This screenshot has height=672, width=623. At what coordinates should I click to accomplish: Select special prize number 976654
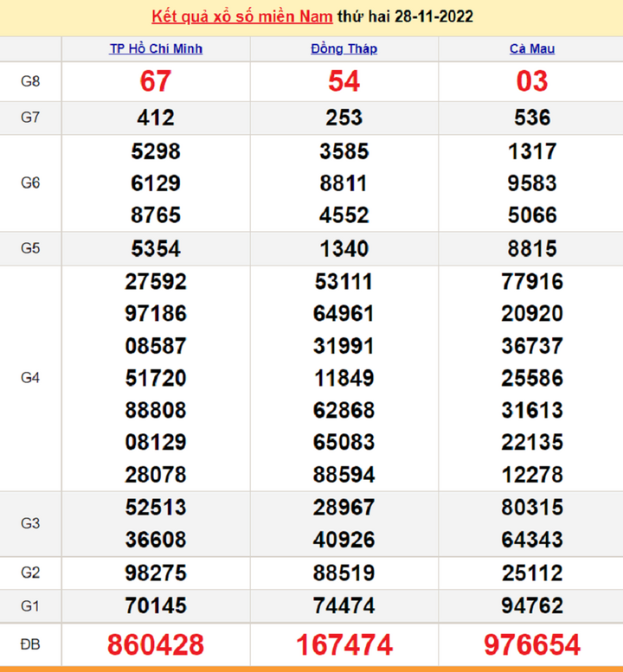[532, 644]
